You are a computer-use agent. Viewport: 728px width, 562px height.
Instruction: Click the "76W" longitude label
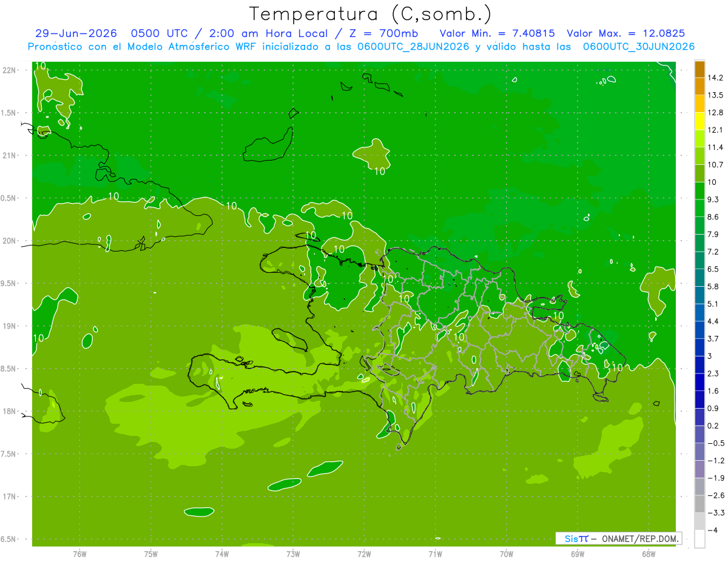click(79, 554)
